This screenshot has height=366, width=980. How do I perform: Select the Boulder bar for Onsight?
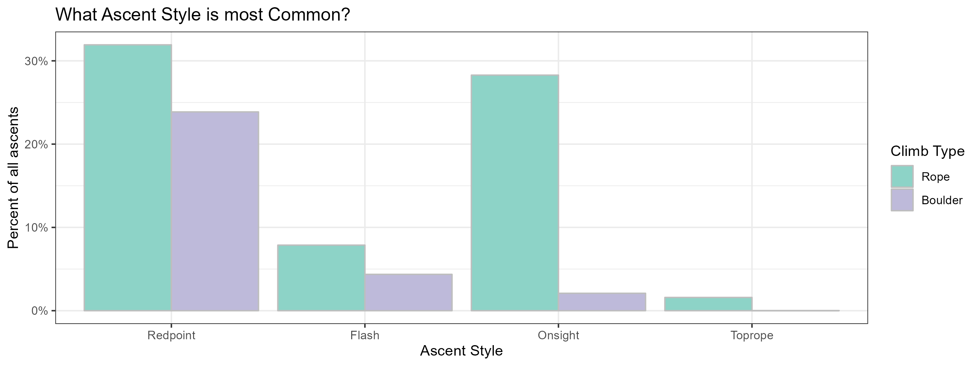602,302
